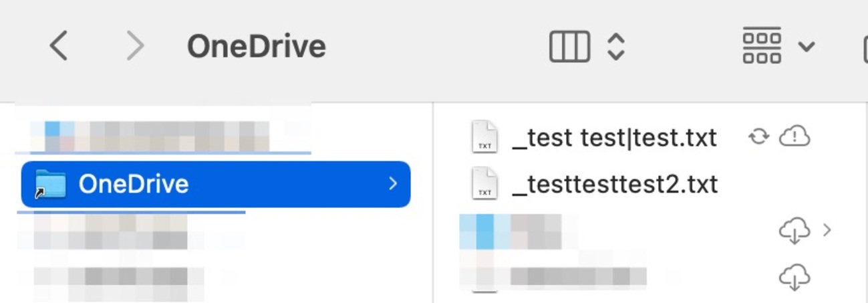Expand the OneDrive folder chevron
This screenshot has width=868, height=303.
pos(393,184)
